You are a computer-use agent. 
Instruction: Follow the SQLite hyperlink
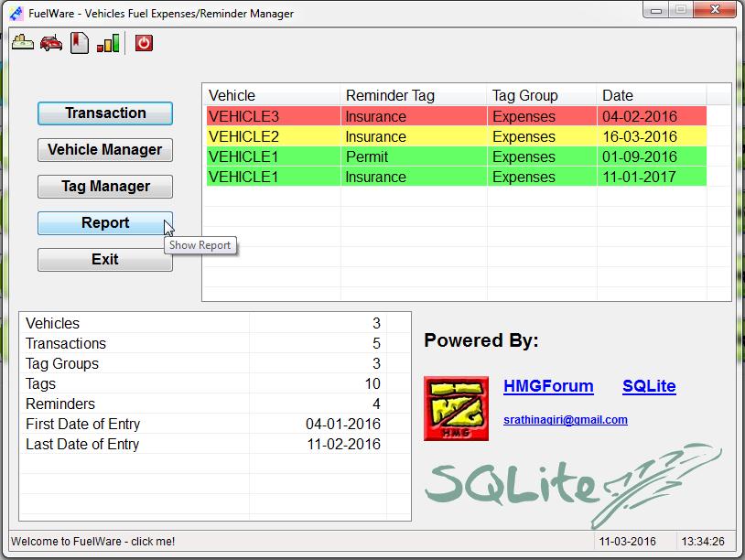[x=649, y=386]
